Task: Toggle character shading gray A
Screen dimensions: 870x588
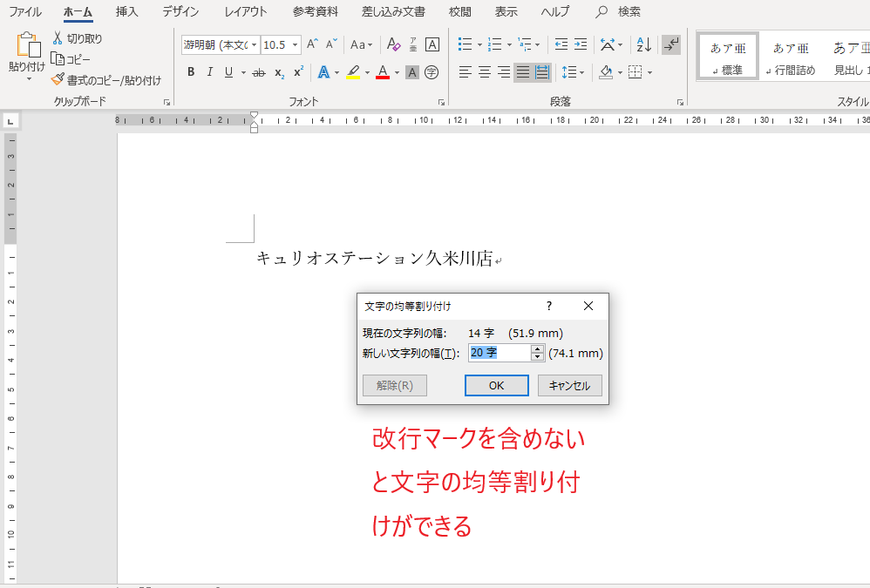Action: coord(411,72)
